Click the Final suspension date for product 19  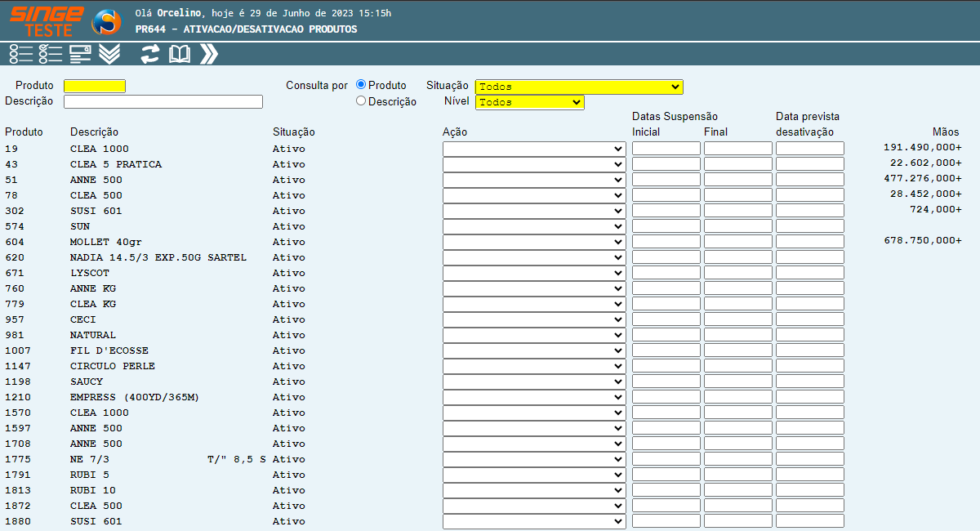point(738,149)
